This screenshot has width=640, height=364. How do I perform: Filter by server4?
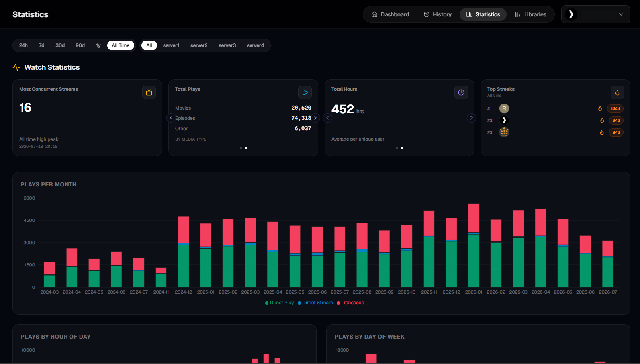pos(256,45)
